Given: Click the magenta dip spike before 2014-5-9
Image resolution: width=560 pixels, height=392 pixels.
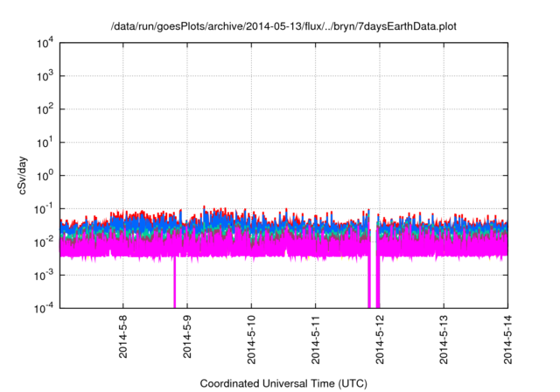Looking at the screenshot, I should coord(174,284).
